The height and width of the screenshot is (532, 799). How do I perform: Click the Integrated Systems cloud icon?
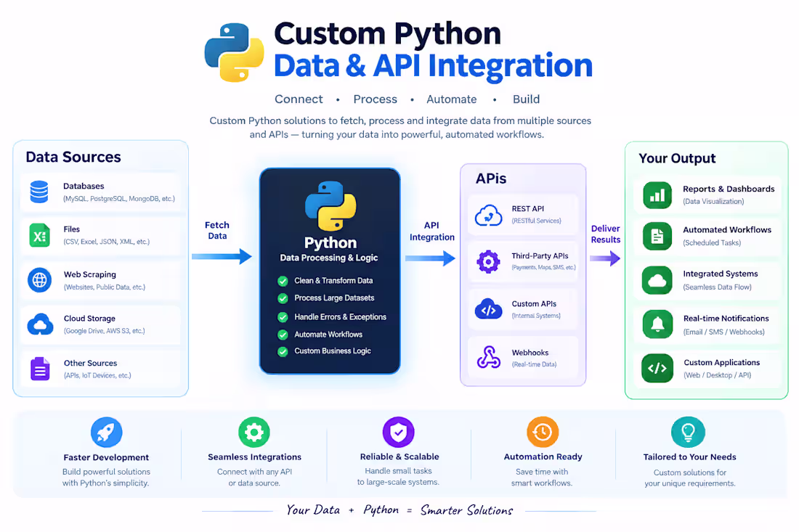pos(657,280)
